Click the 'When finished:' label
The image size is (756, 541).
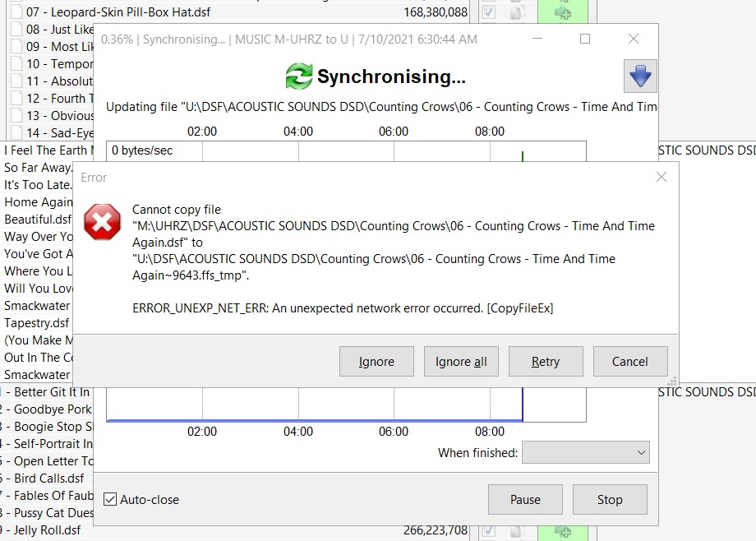coord(477,453)
